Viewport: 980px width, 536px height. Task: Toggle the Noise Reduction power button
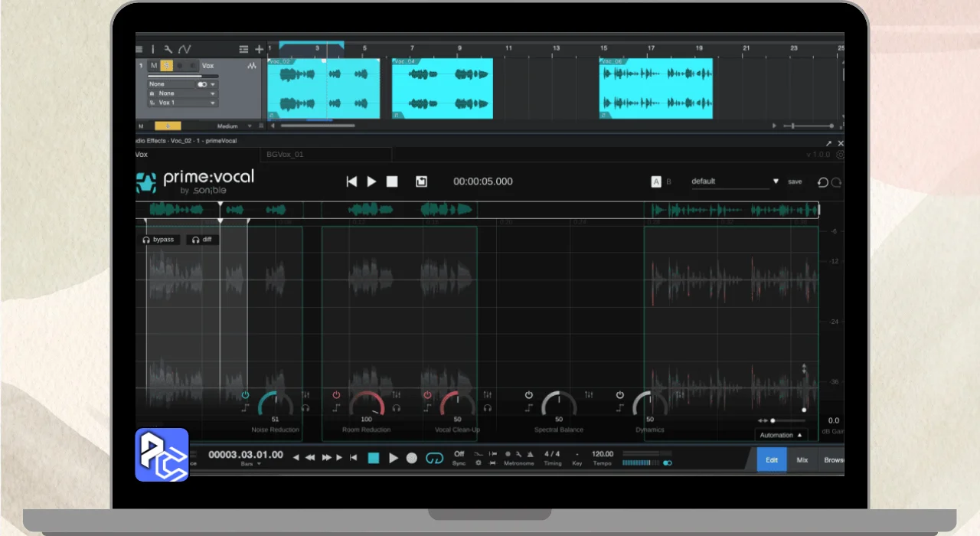click(x=245, y=395)
